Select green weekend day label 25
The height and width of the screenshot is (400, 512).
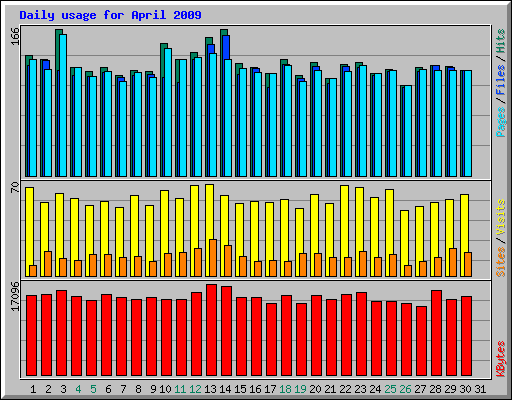coord(390,389)
